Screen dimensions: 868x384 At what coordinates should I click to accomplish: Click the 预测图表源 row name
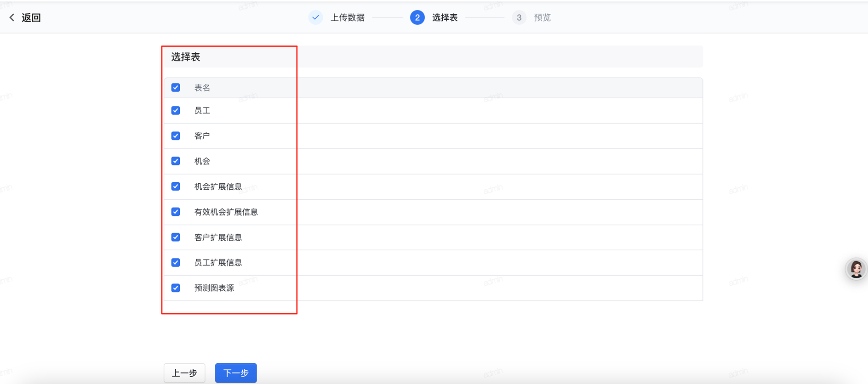click(x=214, y=288)
